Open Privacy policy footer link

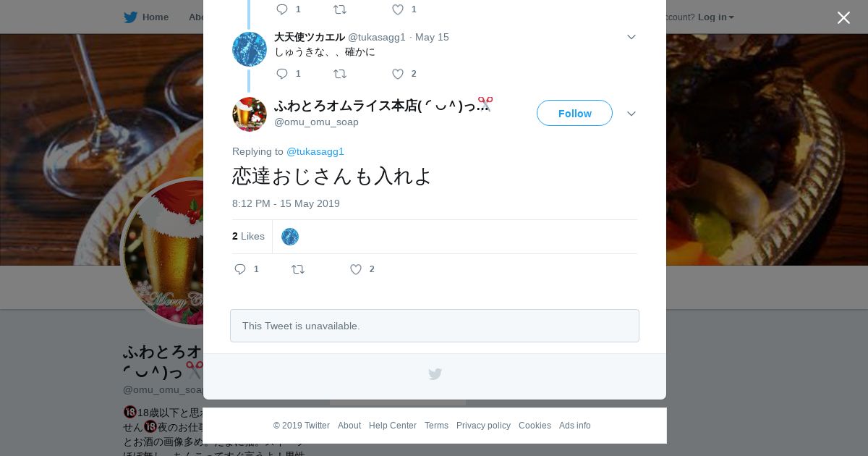(x=483, y=426)
